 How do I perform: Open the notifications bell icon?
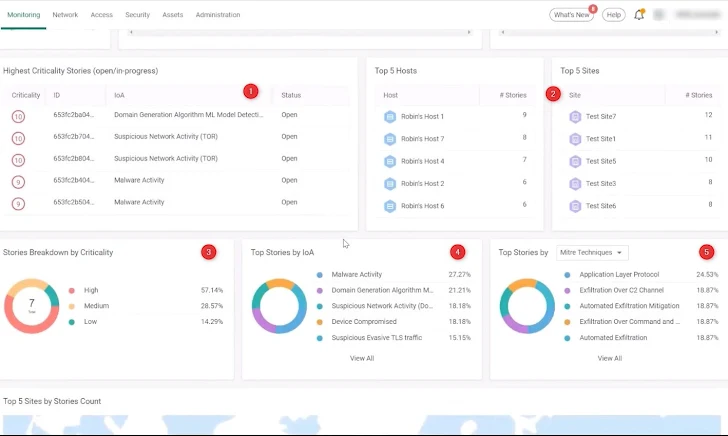[x=639, y=15]
